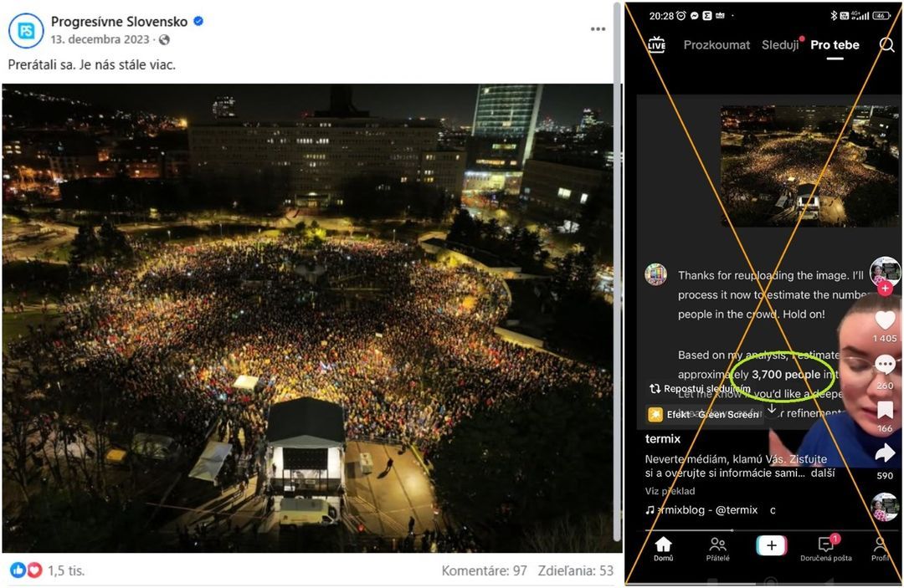Open Doručená pošta inbox

tap(825, 549)
